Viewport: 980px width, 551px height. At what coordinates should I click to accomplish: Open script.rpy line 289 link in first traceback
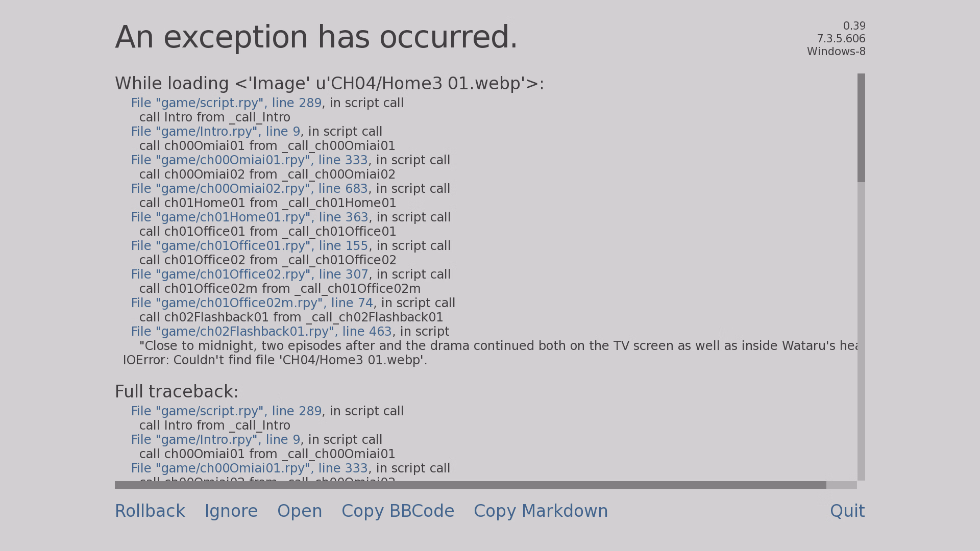coord(226,103)
